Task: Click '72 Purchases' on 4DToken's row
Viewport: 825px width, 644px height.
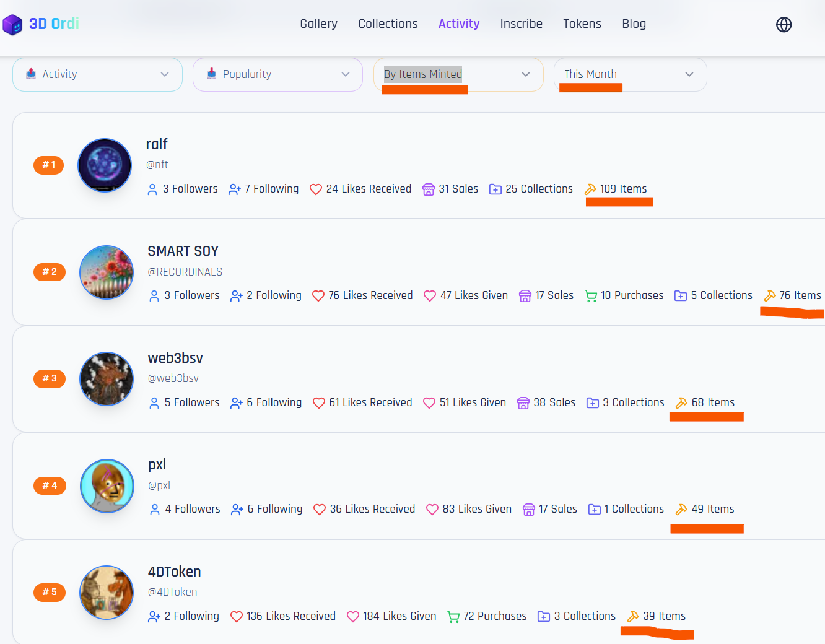Action: pyautogui.click(x=495, y=616)
